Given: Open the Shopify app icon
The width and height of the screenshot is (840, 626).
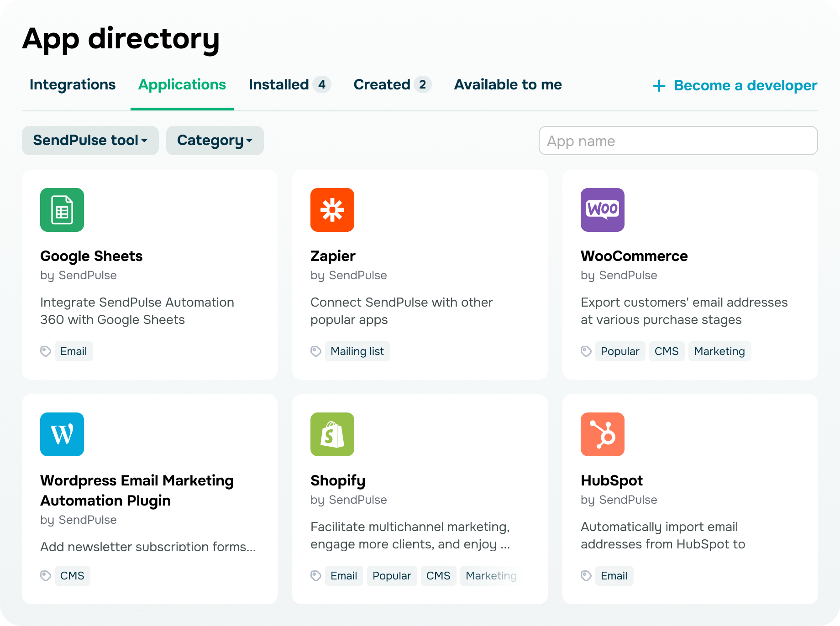Looking at the screenshot, I should point(332,434).
